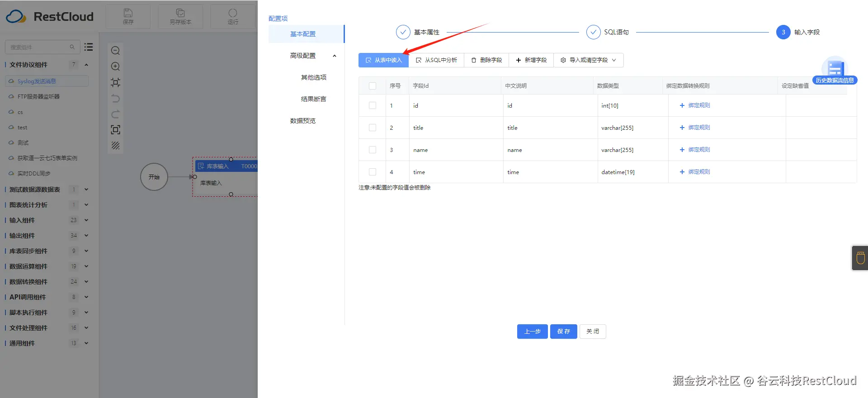This screenshot has width=868, height=398.
Task: Click 绑定规则 link for id row
Action: pyautogui.click(x=695, y=105)
